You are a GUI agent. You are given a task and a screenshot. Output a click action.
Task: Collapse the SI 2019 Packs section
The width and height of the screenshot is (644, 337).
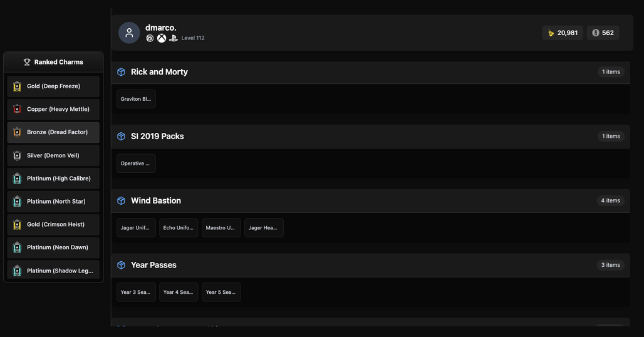370,137
